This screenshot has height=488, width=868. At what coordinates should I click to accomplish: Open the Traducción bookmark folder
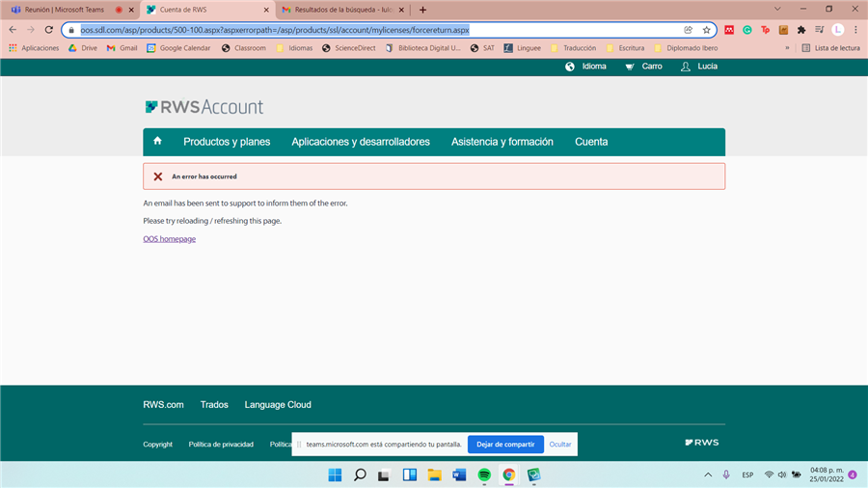pos(574,48)
